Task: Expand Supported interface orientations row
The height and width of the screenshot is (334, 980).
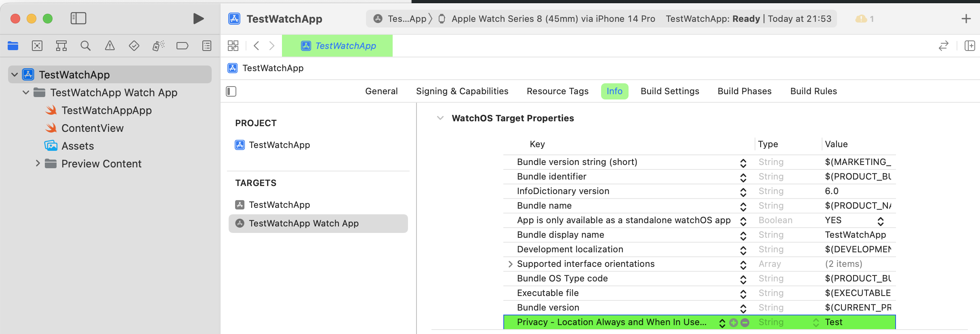Action: (510, 264)
